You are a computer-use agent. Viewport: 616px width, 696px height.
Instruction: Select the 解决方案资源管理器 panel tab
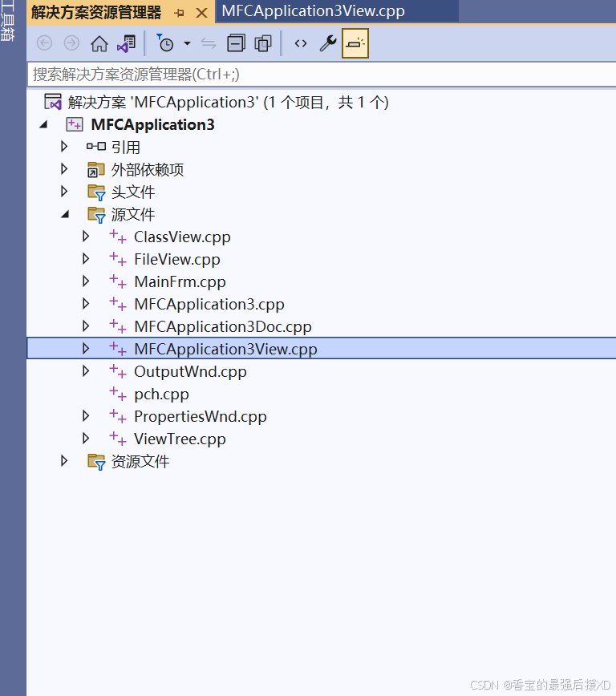click(96, 13)
